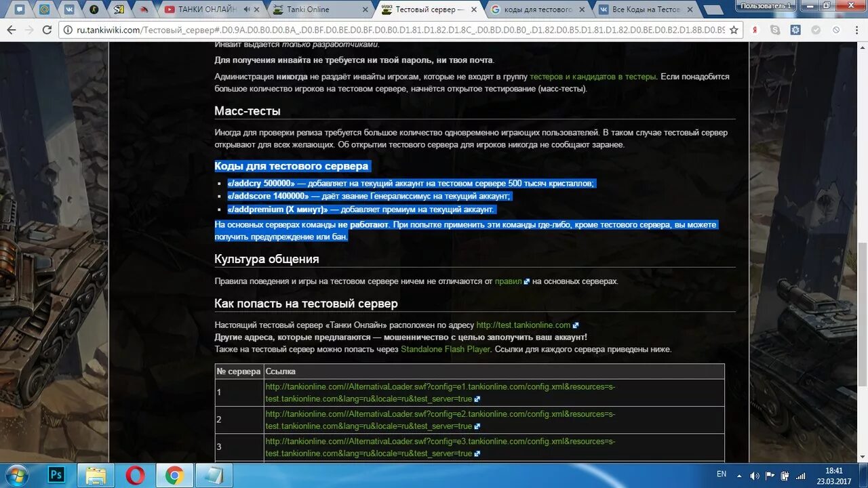Click the 'Пользователь 1' profile button
This screenshot has width=868, height=488.
(x=766, y=5)
